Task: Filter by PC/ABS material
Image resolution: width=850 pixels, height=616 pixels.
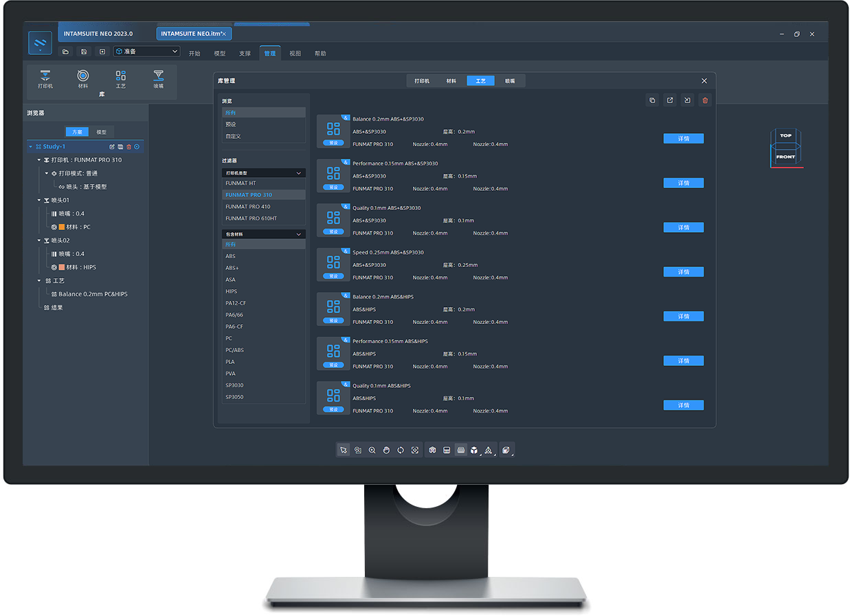Action: click(263, 350)
